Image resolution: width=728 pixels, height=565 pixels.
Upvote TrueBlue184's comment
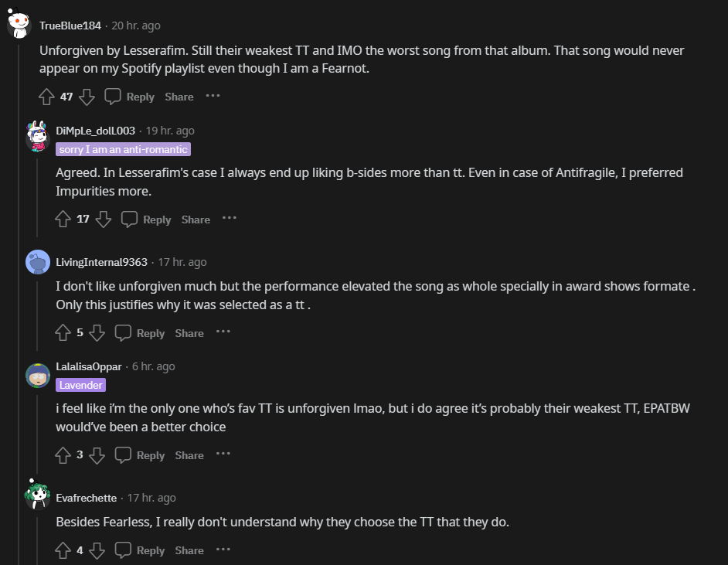(46, 97)
